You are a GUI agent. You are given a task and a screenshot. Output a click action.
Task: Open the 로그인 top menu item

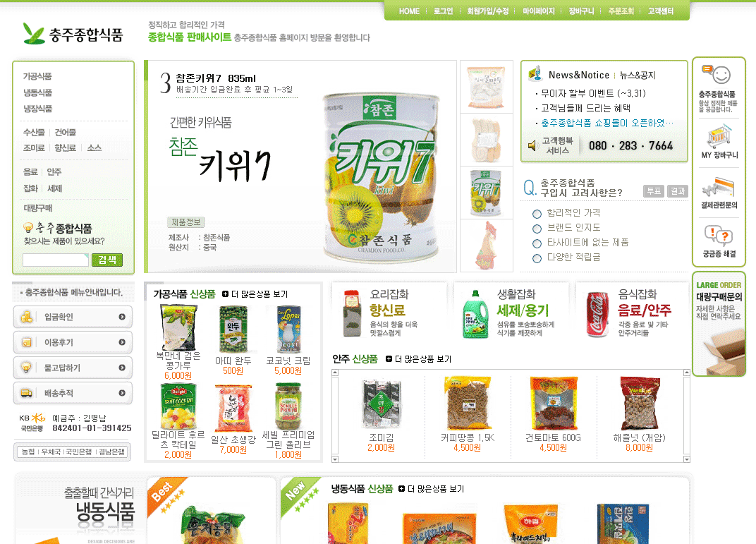(443, 11)
